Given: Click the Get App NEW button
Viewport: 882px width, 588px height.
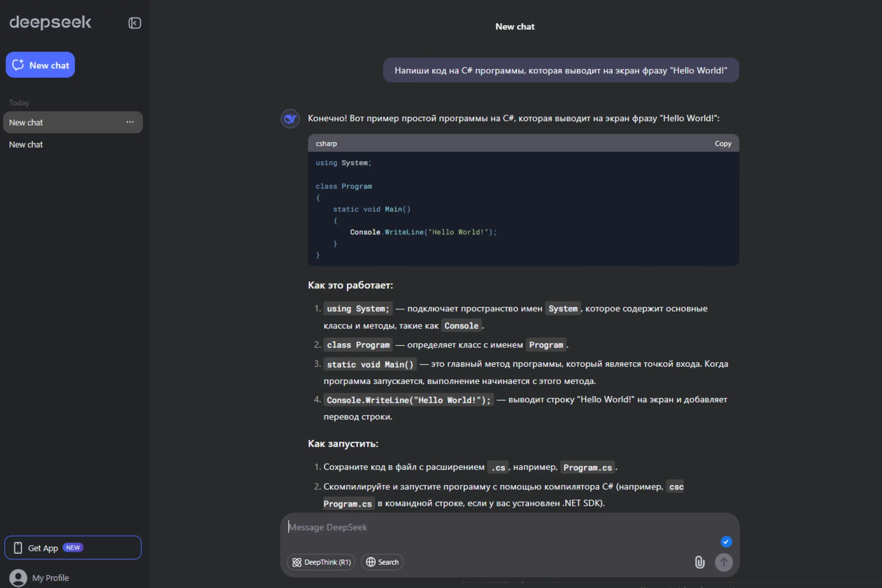Looking at the screenshot, I should pyautogui.click(x=73, y=548).
